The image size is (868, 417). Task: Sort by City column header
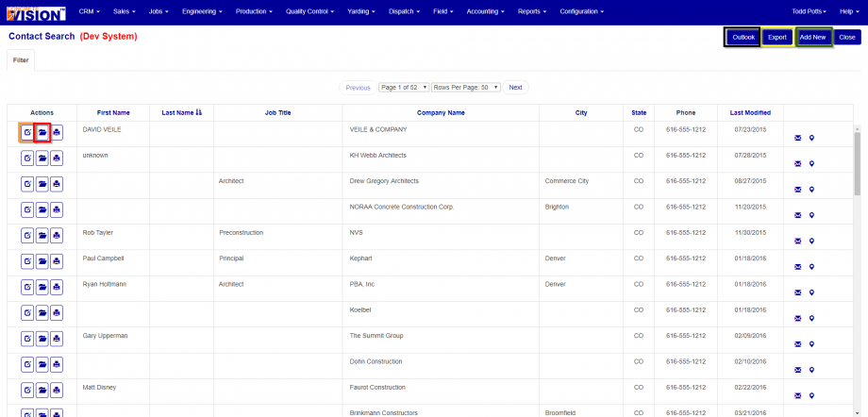coord(581,112)
